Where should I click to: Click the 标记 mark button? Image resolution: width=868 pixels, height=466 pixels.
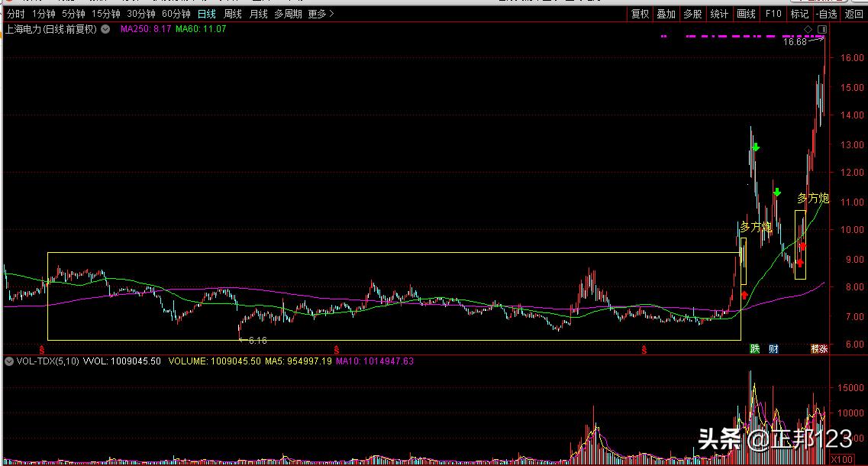point(799,14)
